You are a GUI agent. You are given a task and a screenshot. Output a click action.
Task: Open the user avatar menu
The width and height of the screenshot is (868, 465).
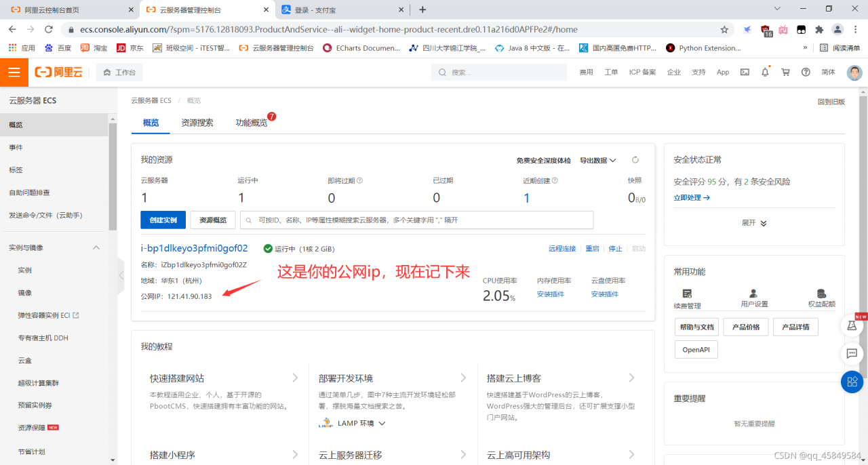click(x=854, y=72)
